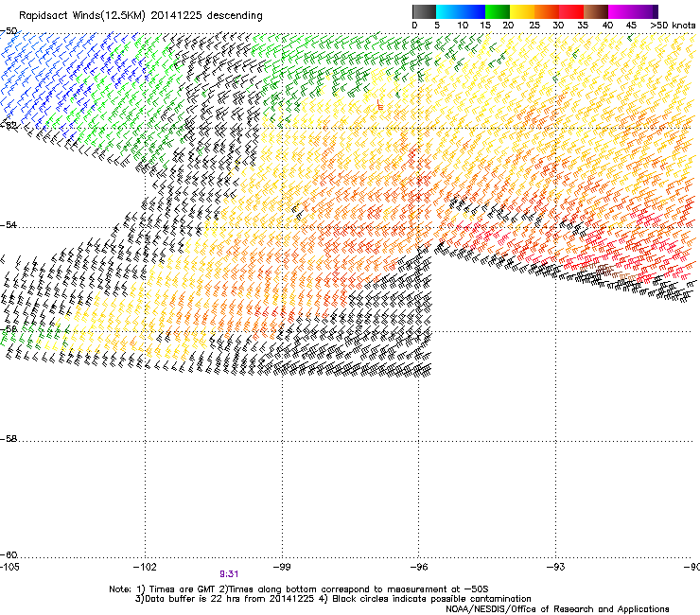Click the 'NOAA/NESDIS/Office of Research and Applications' credit
The image size is (700, 615).
coord(557,609)
